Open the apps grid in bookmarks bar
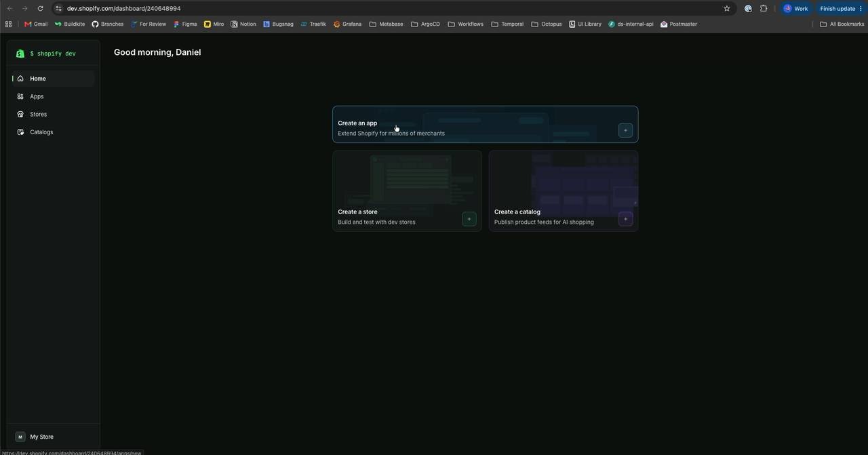 pos(8,24)
